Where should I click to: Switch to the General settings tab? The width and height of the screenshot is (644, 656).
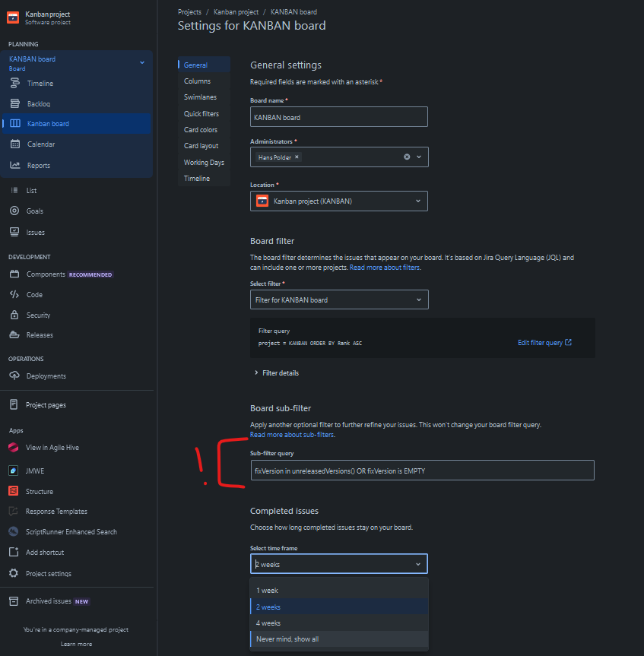tap(205, 65)
